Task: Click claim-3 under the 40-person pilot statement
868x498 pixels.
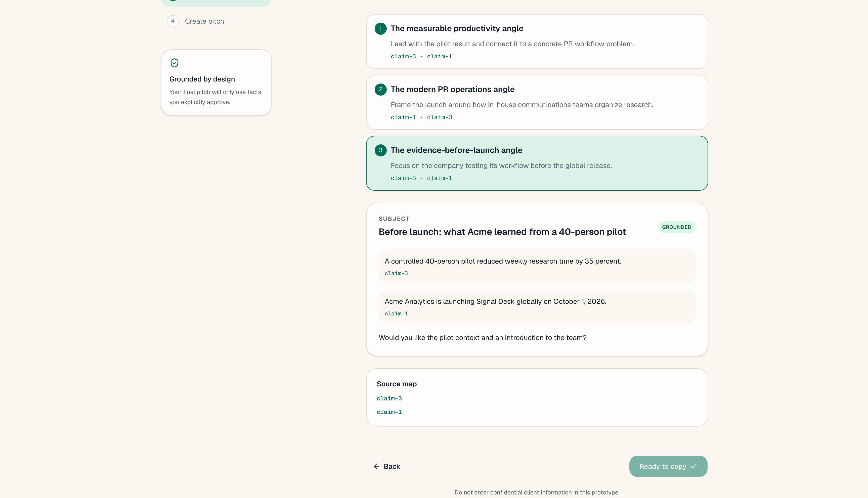Action: tap(396, 273)
